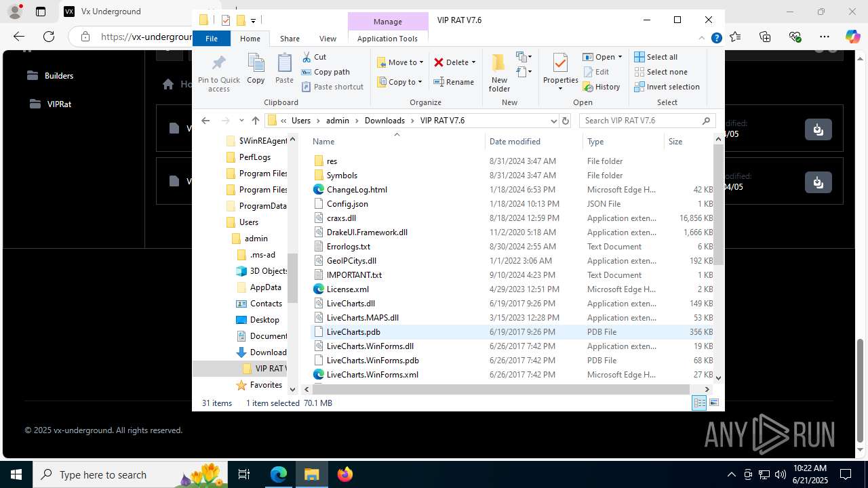Open Firefox from the taskbar
The image size is (868, 488).
345,474
